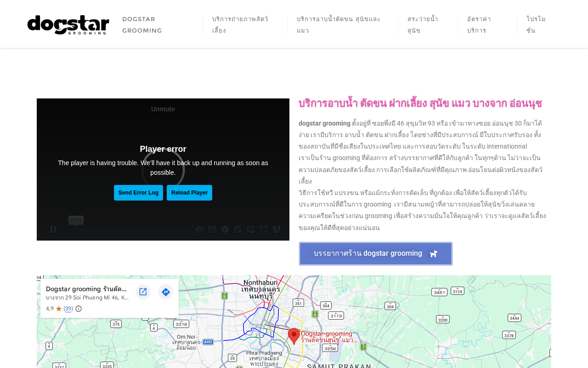Pause the video player
Image resolution: width=588 pixels, height=368 pixels.
tap(53, 230)
